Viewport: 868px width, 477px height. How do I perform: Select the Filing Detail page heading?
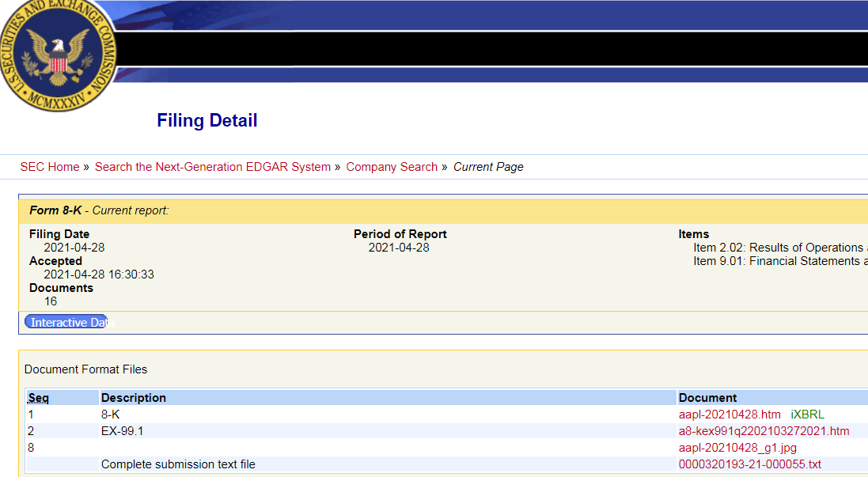(207, 120)
